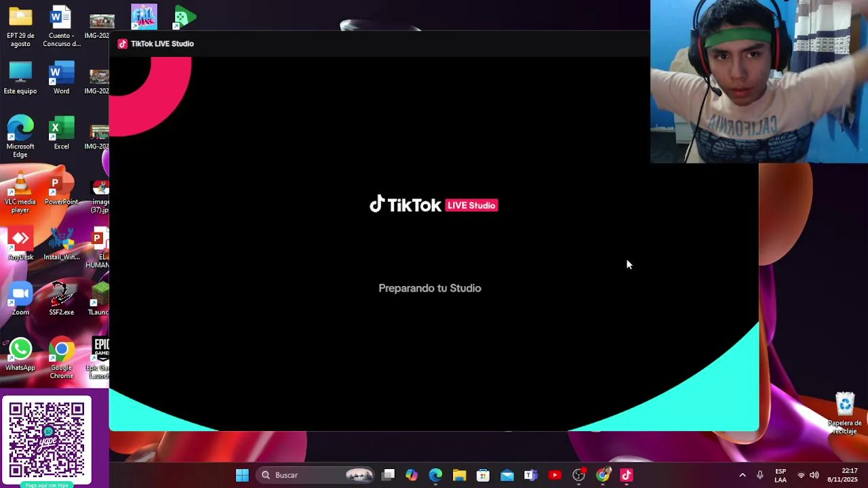Click the webcam overlay feed
868x488 pixels.
point(759,81)
